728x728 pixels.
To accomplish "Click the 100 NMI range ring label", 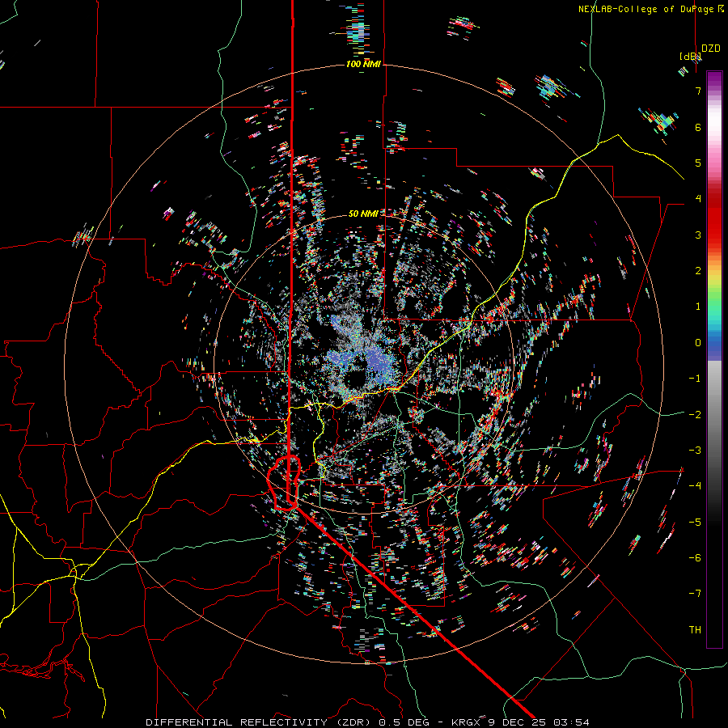I will tap(363, 64).
